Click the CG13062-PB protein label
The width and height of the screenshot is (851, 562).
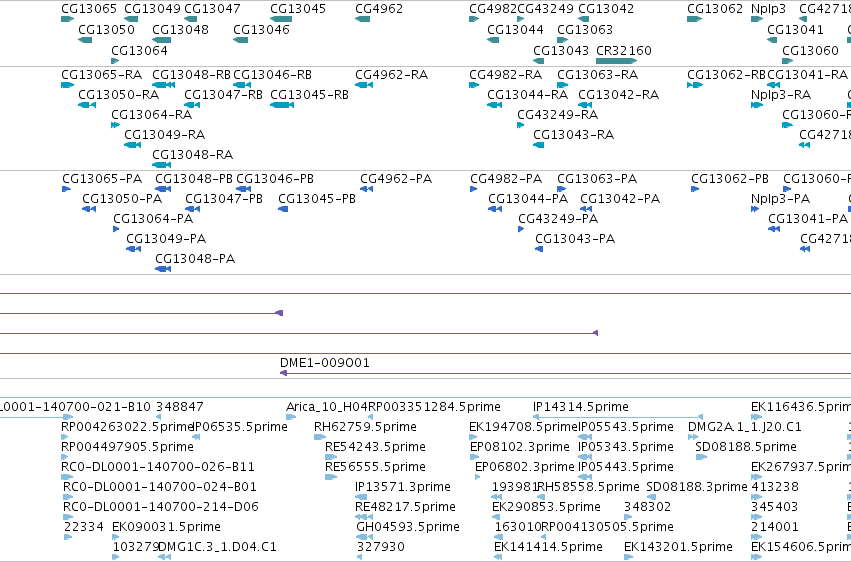pos(730,178)
